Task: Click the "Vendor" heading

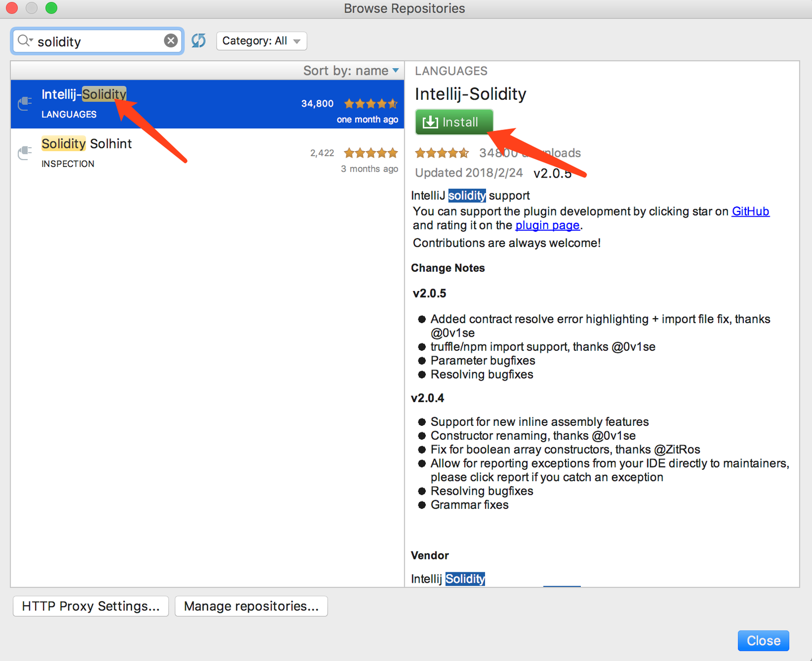Action: coord(430,556)
